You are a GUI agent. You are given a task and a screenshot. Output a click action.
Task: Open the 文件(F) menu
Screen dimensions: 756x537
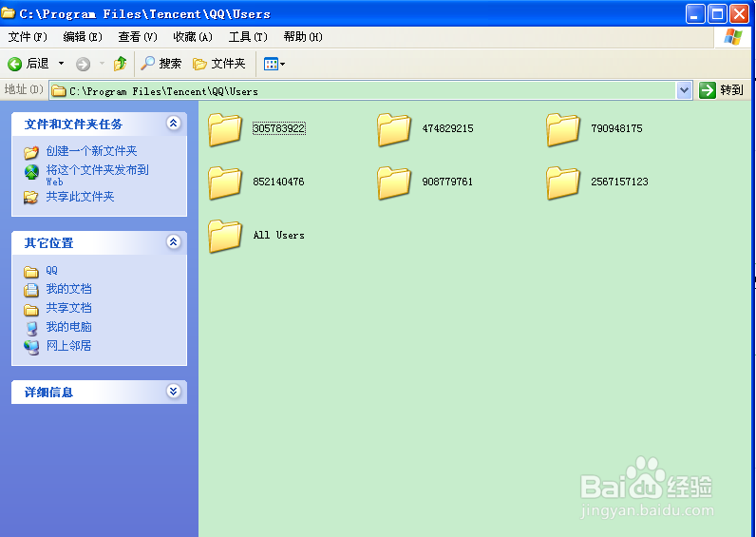(28, 37)
